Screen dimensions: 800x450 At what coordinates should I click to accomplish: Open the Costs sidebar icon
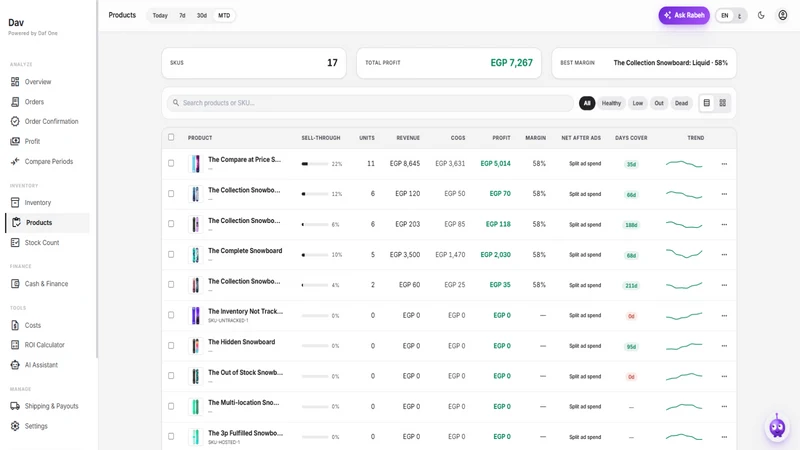[x=15, y=325]
